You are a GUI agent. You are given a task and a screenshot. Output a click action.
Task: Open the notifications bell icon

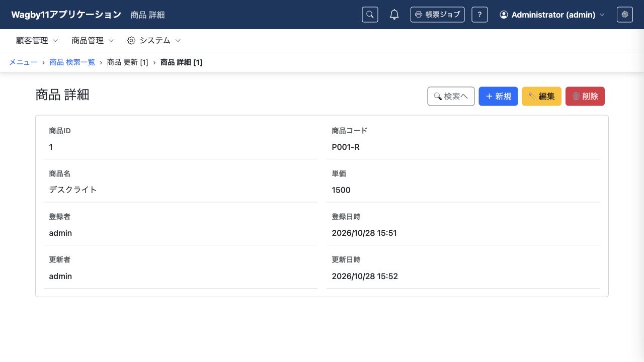tap(394, 15)
